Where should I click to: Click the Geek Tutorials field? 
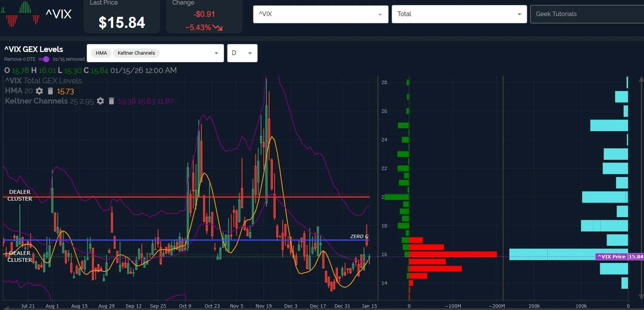587,14
